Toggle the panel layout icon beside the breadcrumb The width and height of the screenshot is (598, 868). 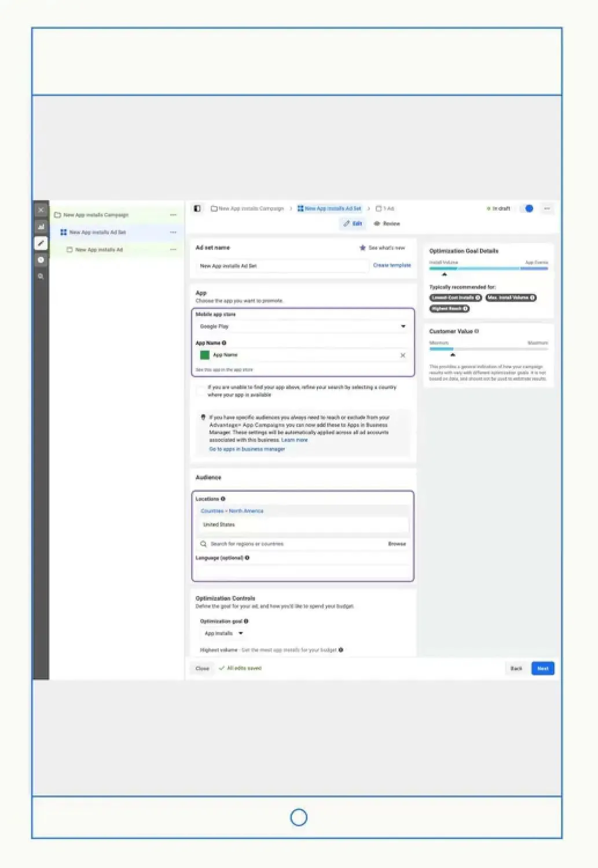click(197, 208)
